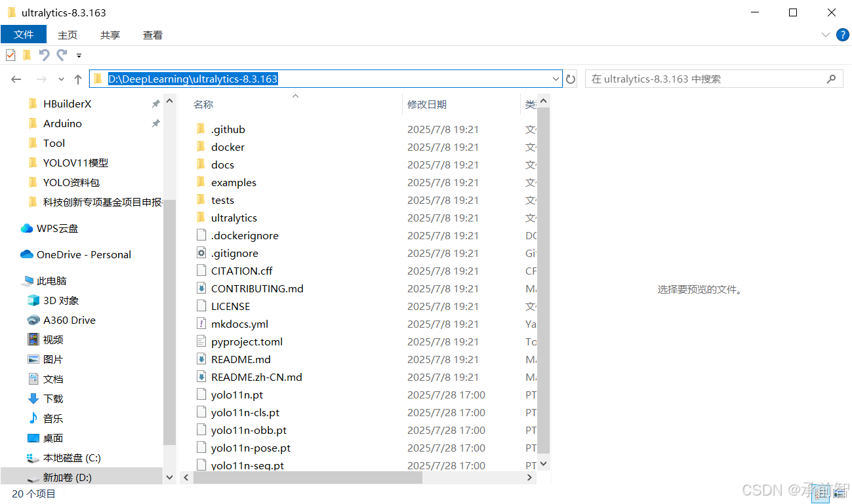
Task: Click the file list vertical scrollbar thumb
Action: click(x=543, y=280)
